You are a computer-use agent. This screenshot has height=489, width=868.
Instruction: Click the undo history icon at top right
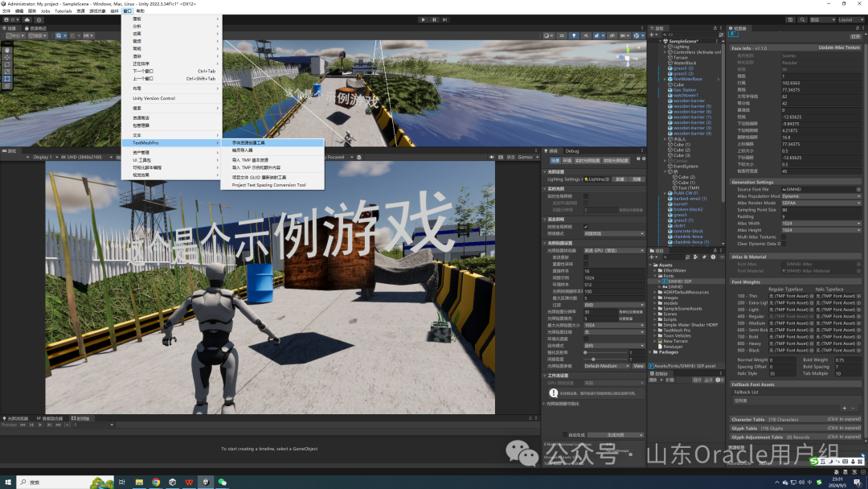(x=790, y=19)
